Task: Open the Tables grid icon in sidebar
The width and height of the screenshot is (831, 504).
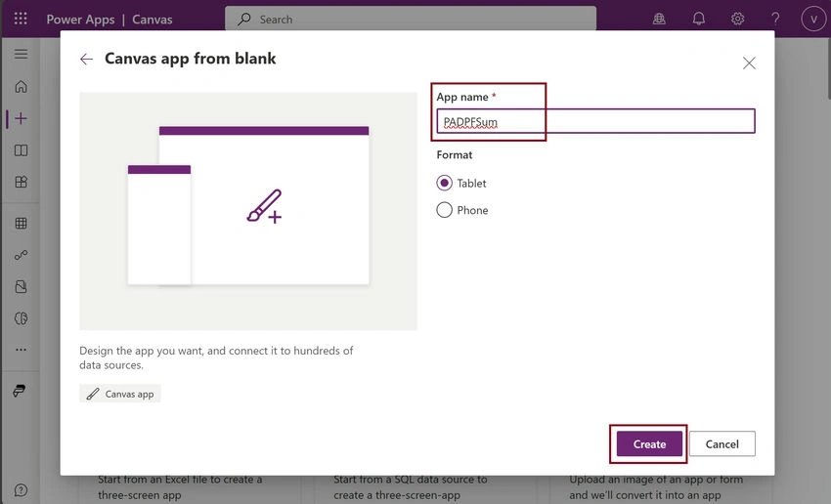Action: tap(21, 223)
